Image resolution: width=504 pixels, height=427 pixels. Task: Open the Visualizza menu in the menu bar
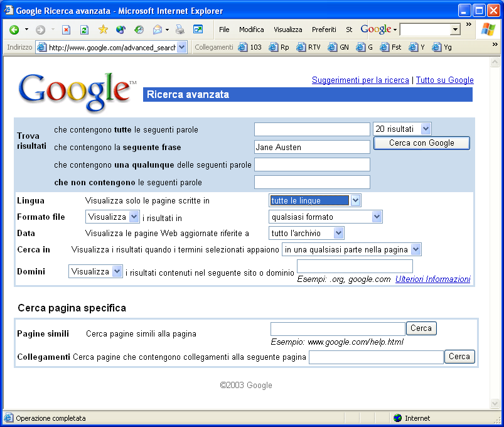click(287, 30)
